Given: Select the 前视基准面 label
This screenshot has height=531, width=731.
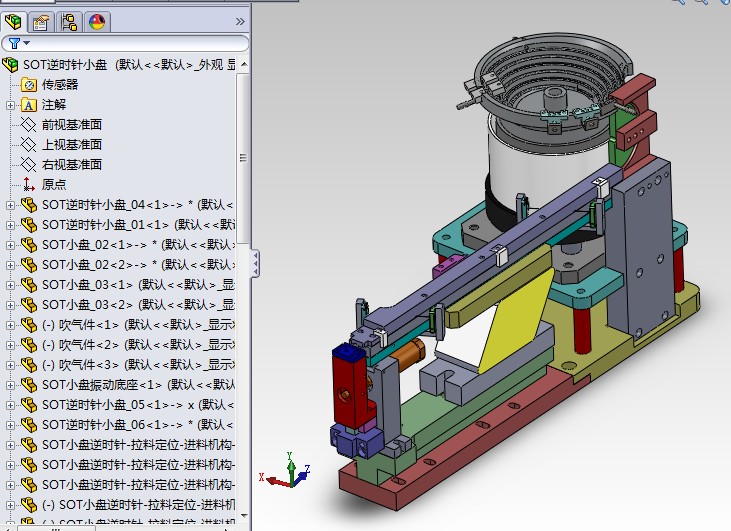Looking at the screenshot, I should click(72, 125).
